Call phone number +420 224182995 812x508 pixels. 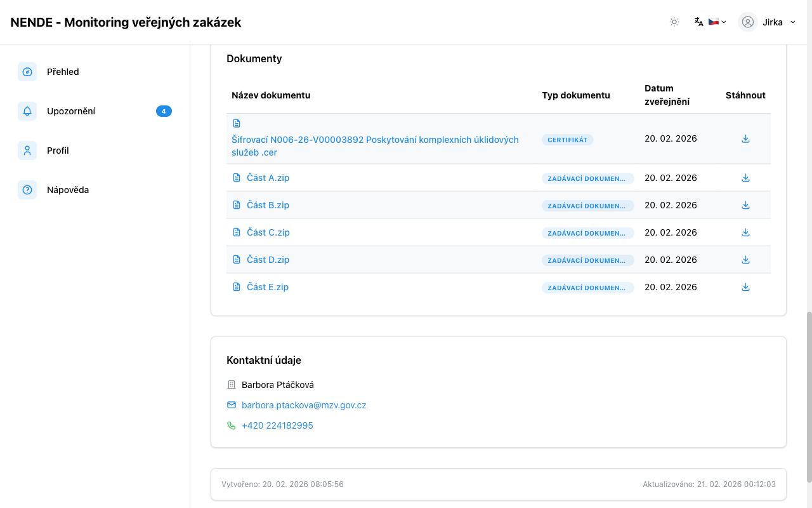point(277,425)
